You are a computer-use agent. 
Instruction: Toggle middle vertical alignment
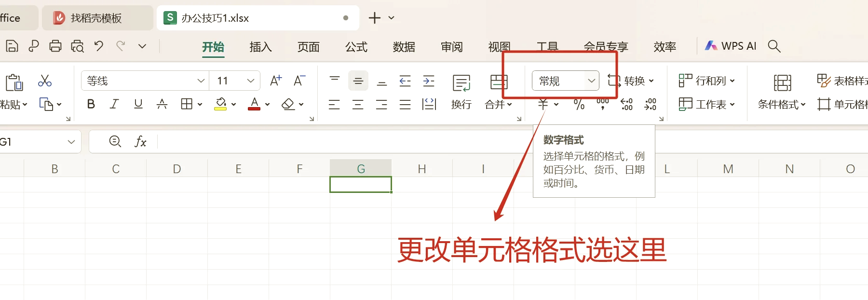coord(358,81)
